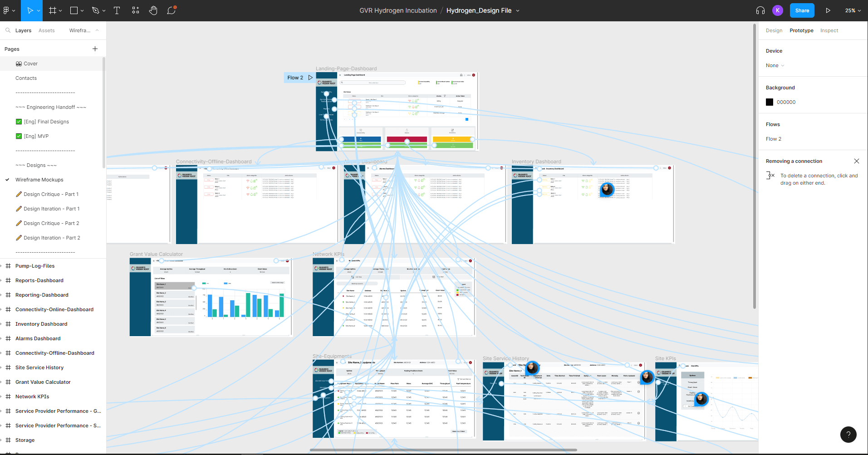Present prototype with the play icon
The height and width of the screenshot is (455, 868).
[x=828, y=10]
